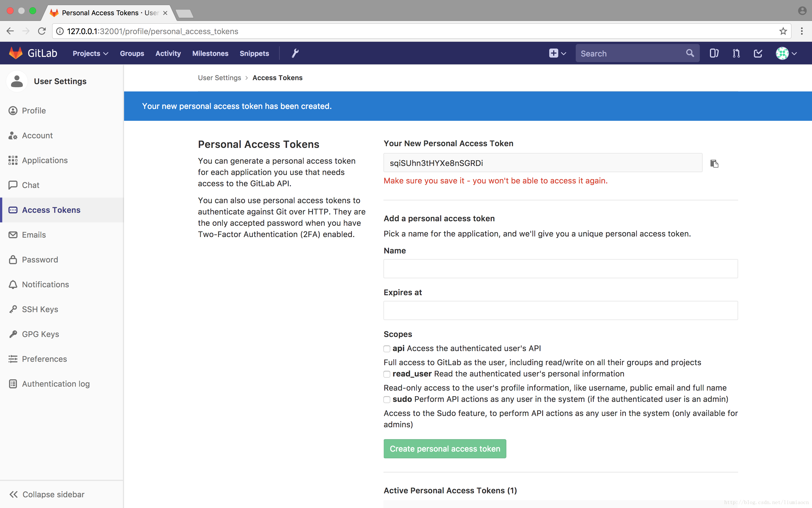The width and height of the screenshot is (812, 508).
Task: Click the user avatar in navbar
Action: click(782, 53)
